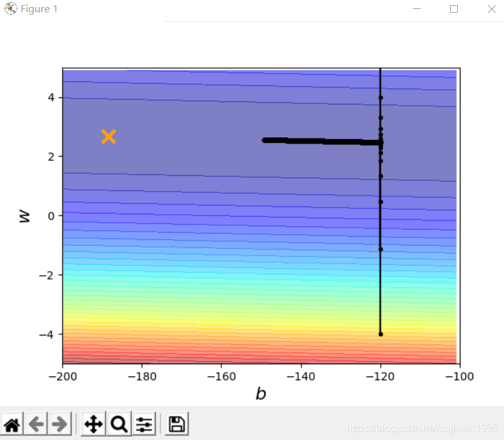Save the figure with the floppy icon
This screenshot has height=440, width=504.
click(x=177, y=424)
